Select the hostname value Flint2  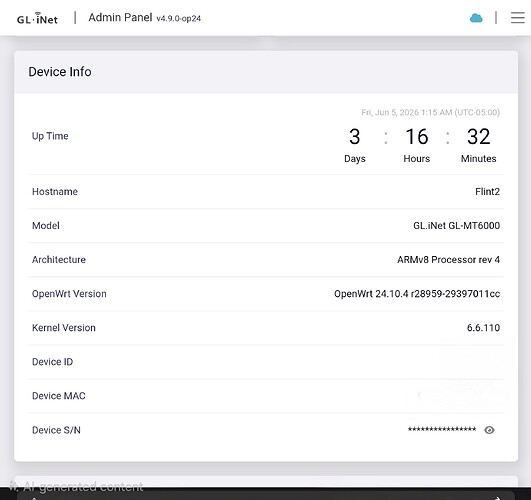[487, 191]
